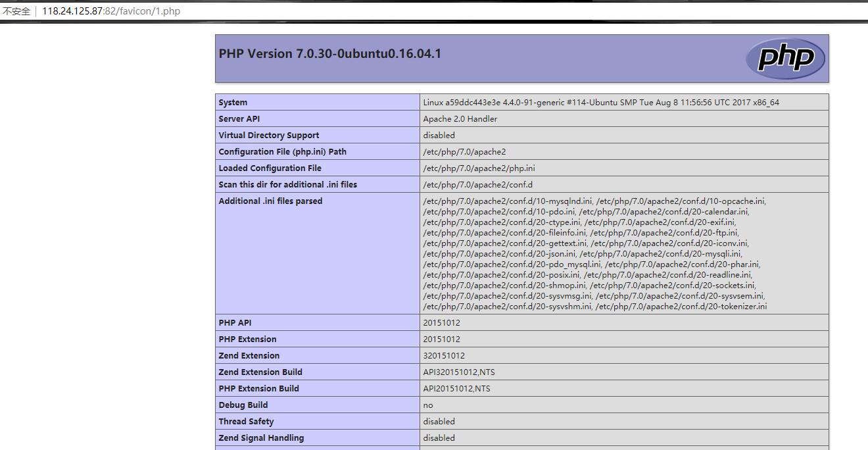The image size is (868, 450).
Task: Select the Thread Safety label
Action: pos(246,422)
